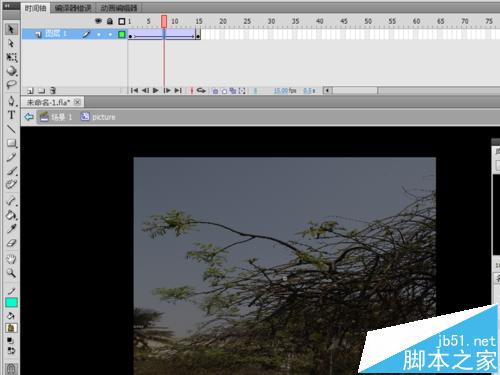Viewport: 500px width, 375px height.
Task: Select the 3D Rotation tool
Action: [11, 71]
